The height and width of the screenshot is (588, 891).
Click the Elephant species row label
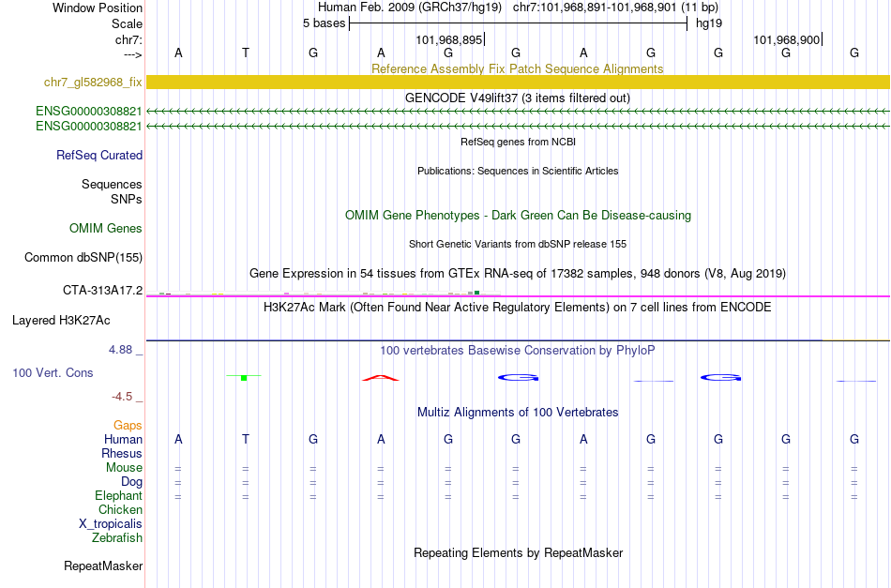[119, 496]
